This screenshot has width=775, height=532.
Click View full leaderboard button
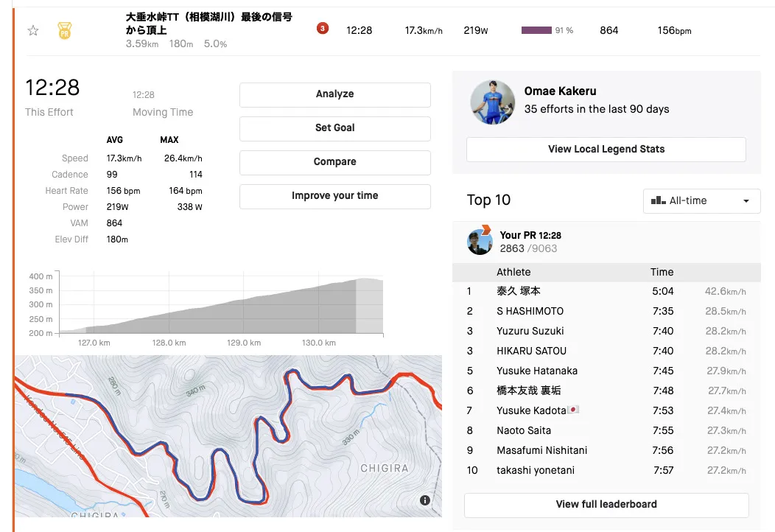[606, 505]
